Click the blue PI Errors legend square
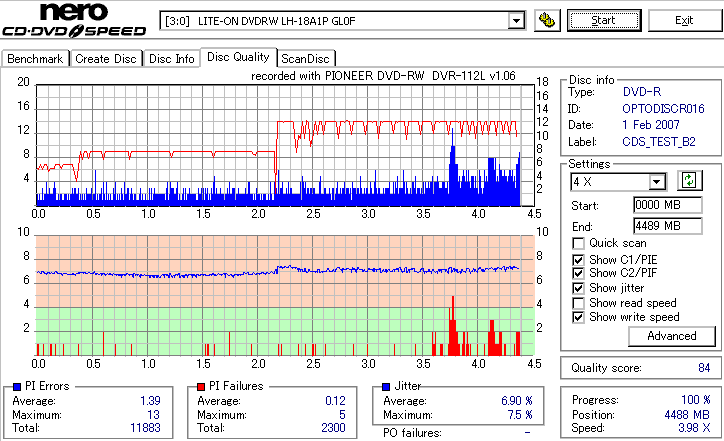This screenshot has width=724, height=441. (x=17, y=387)
